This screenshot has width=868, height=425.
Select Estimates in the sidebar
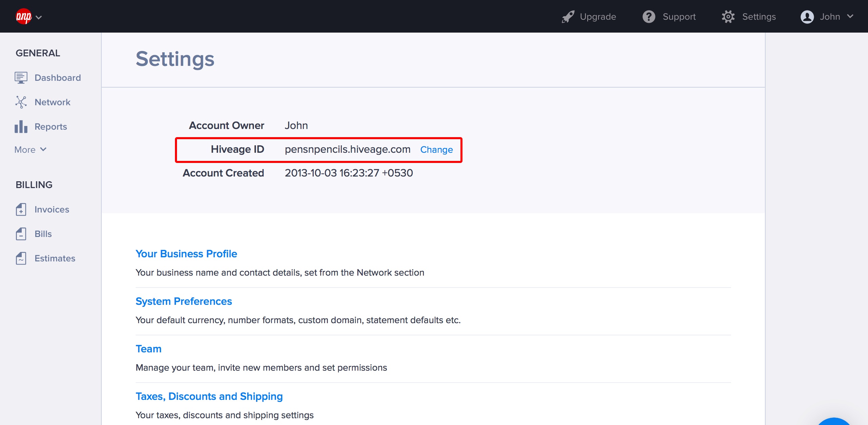click(55, 258)
